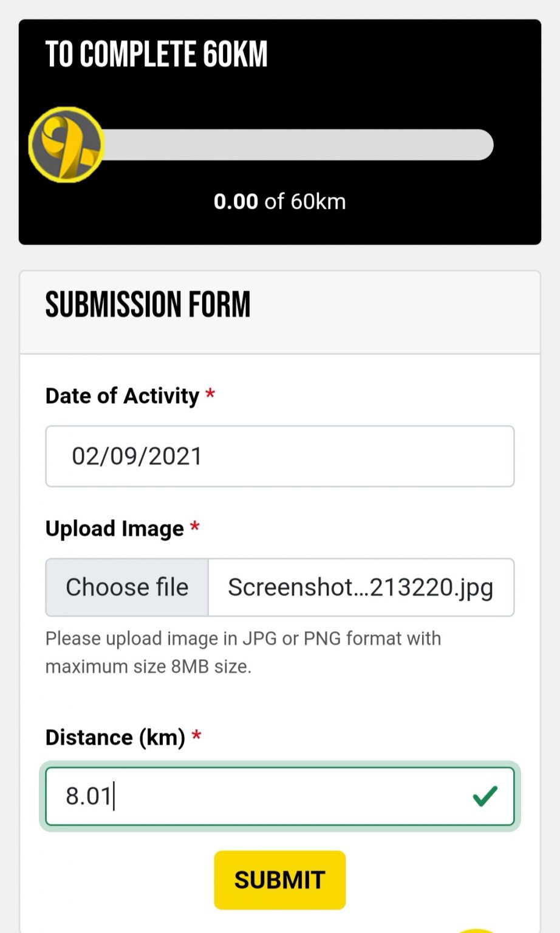Click the 'of 60km' goal text

click(x=305, y=202)
